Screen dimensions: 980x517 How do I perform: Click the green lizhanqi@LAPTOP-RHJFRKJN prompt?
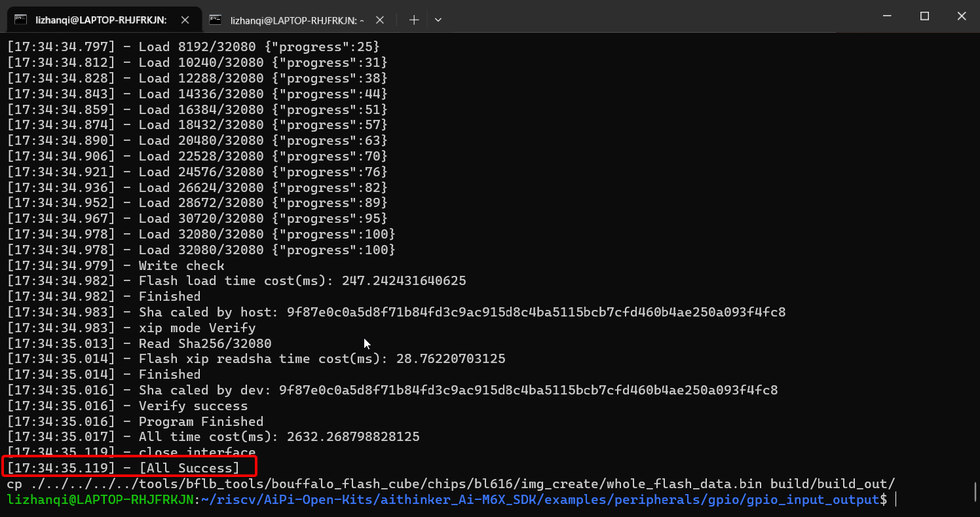point(100,499)
